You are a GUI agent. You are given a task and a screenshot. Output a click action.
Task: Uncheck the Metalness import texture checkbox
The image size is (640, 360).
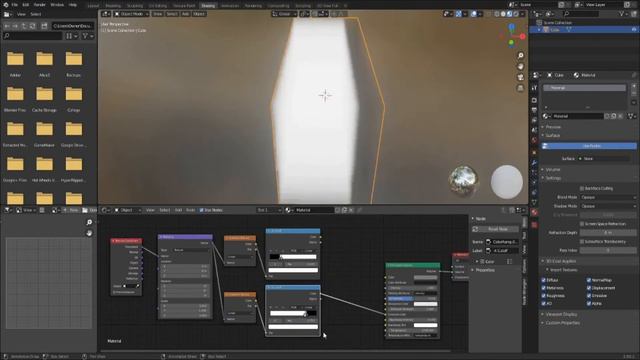pos(543,288)
